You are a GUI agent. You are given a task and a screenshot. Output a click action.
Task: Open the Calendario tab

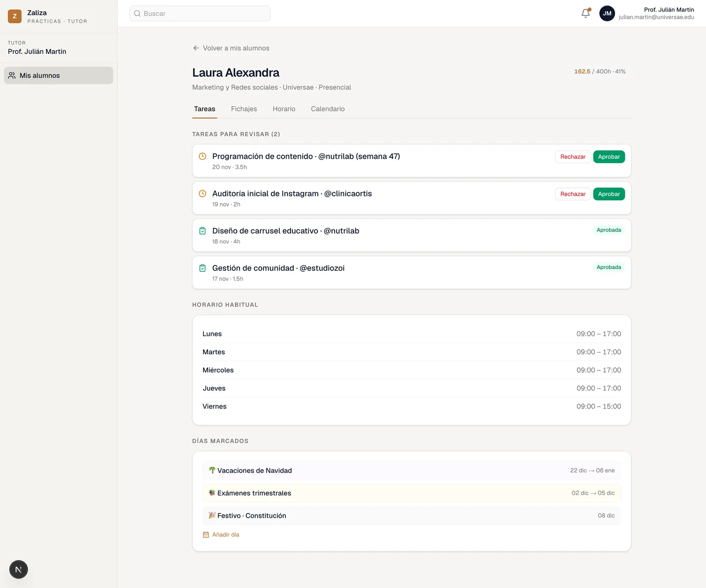(x=328, y=109)
